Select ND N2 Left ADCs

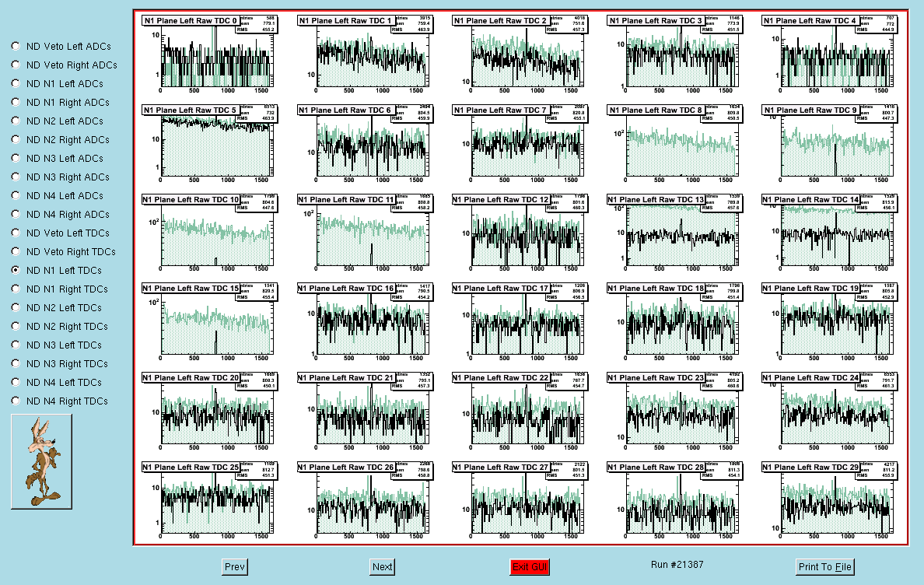pos(16,121)
